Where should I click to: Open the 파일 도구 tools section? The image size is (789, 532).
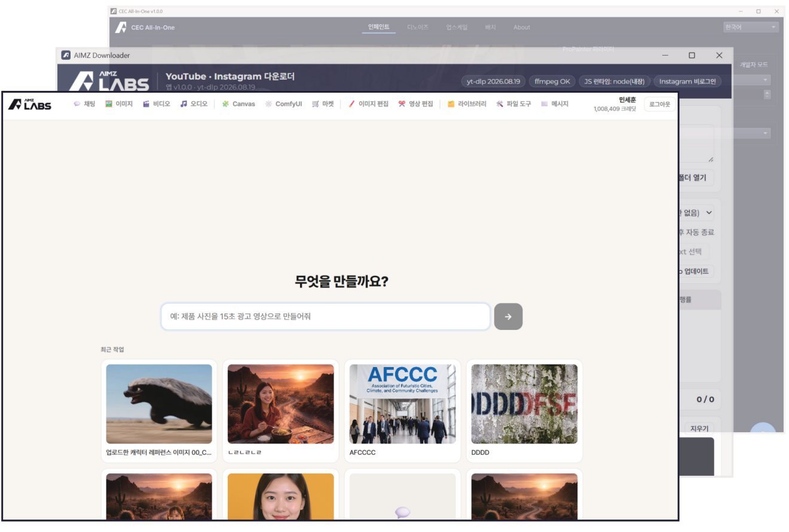pyautogui.click(x=513, y=104)
